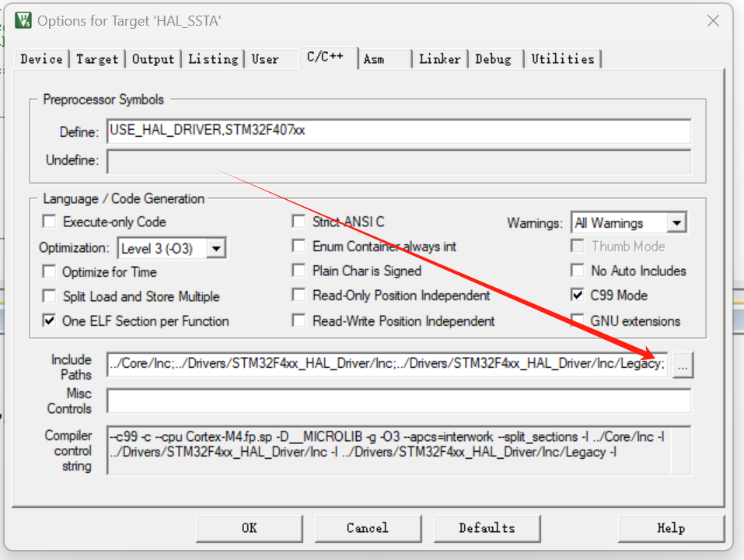The height and width of the screenshot is (560, 744).
Task: Click the Defaults button
Action: (x=487, y=528)
